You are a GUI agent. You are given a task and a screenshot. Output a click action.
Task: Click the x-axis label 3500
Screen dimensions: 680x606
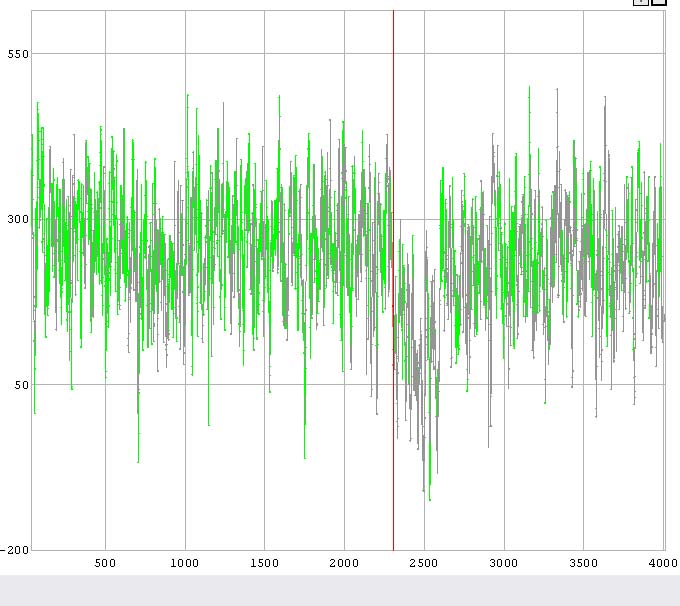coord(583,563)
